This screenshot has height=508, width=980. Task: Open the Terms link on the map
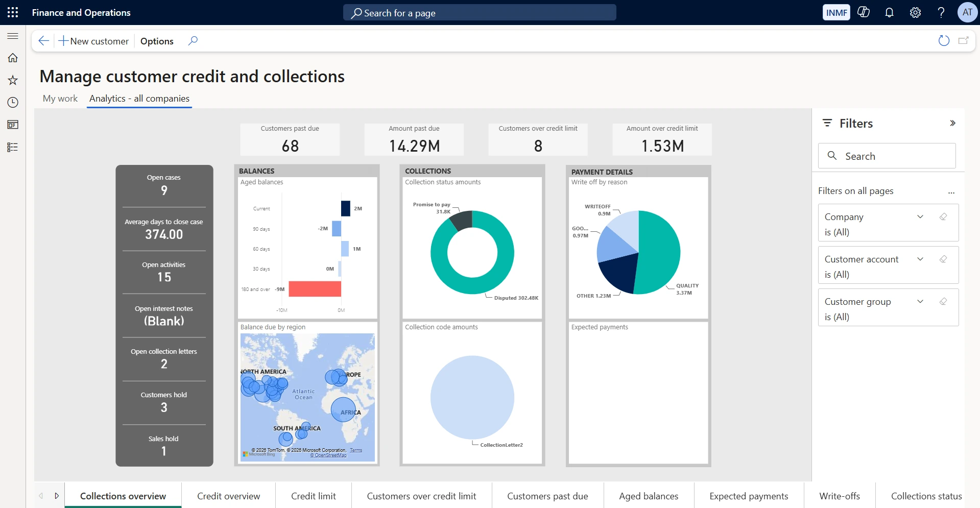tap(356, 450)
